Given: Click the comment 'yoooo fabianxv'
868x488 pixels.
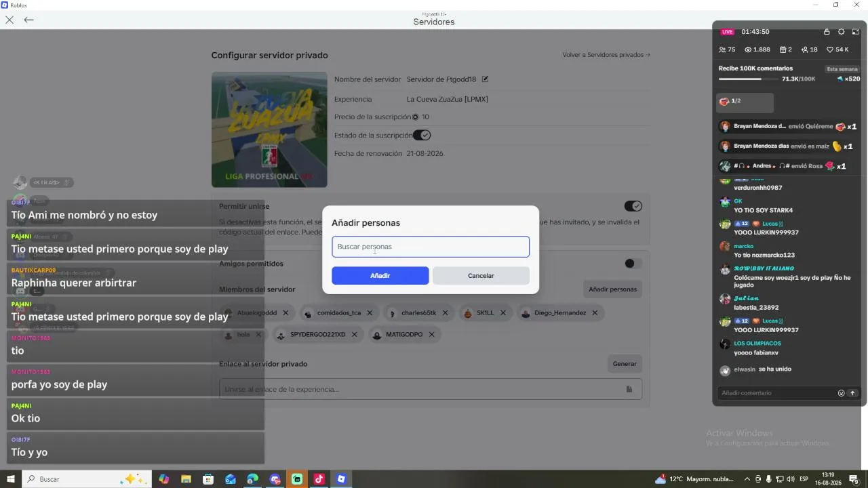Looking at the screenshot, I should pos(756,352).
